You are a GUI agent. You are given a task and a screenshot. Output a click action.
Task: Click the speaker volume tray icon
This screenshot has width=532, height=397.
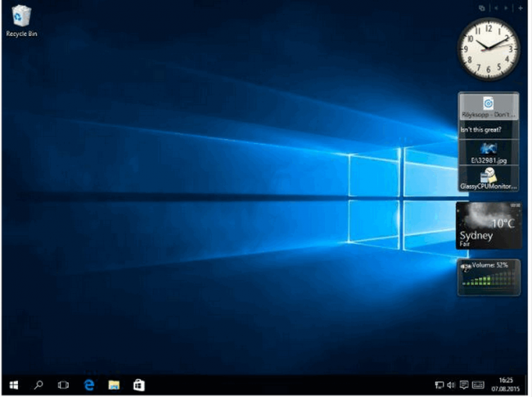451,385
